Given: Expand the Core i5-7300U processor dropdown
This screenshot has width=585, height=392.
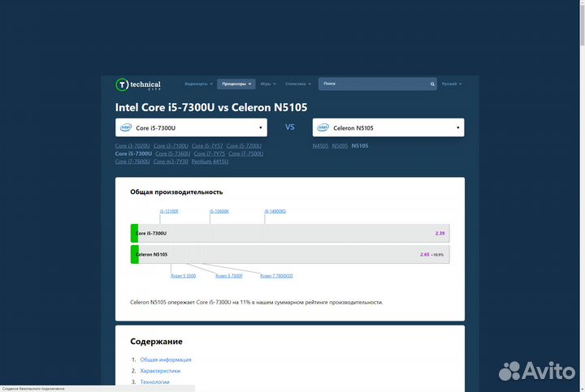Looking at the screenshot, I should pyautogui.click(x=191, y=127).
